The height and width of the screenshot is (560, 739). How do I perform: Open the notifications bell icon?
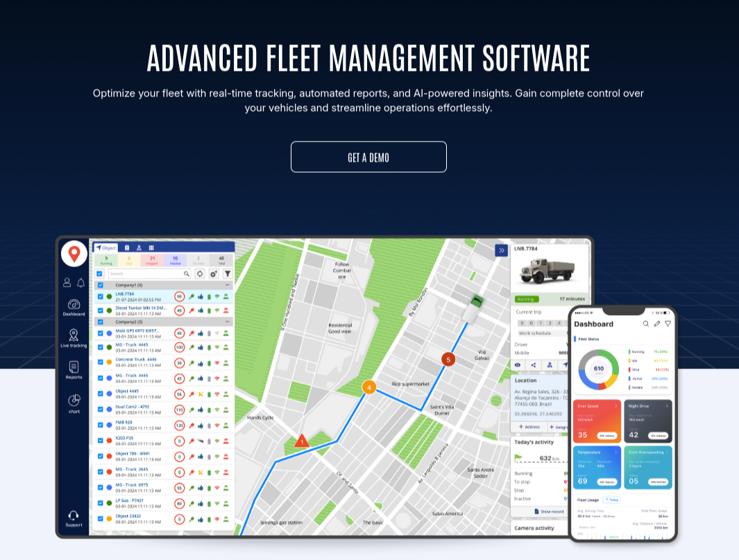pyautogui.click(x=80, y=282)
